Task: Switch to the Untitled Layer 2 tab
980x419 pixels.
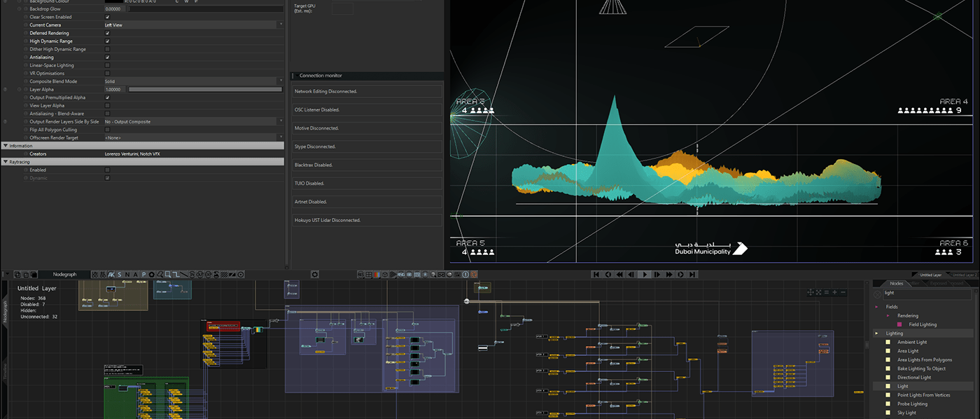Action: [x=964, y=275]
